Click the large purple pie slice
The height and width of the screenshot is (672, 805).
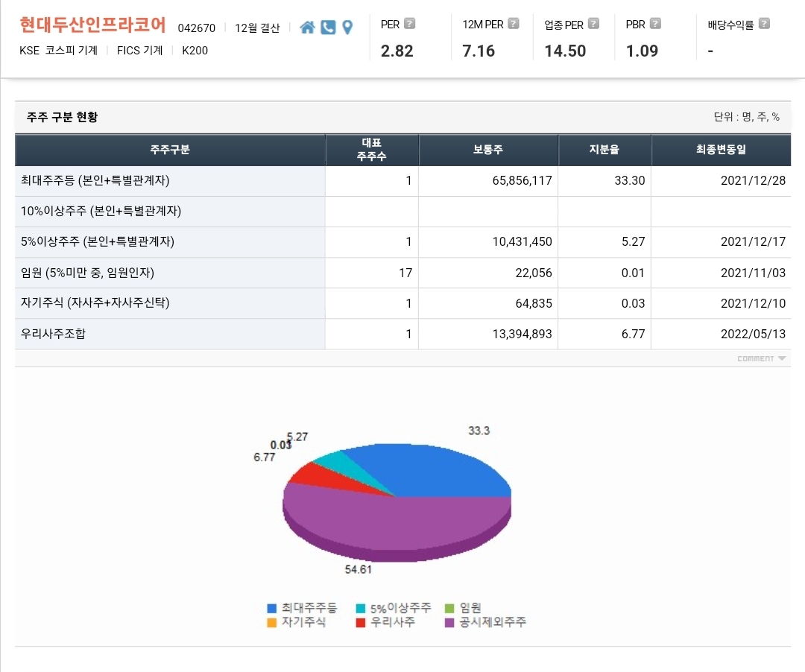pos(395,523)
